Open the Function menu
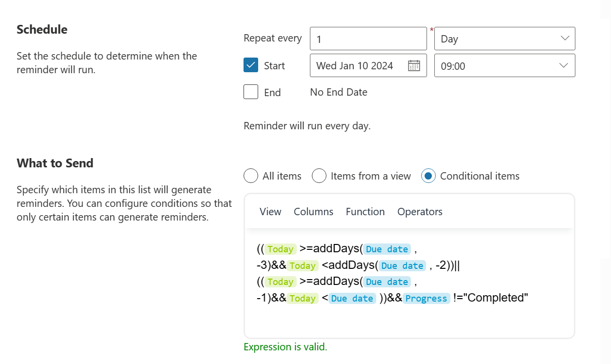 [365, 212]
